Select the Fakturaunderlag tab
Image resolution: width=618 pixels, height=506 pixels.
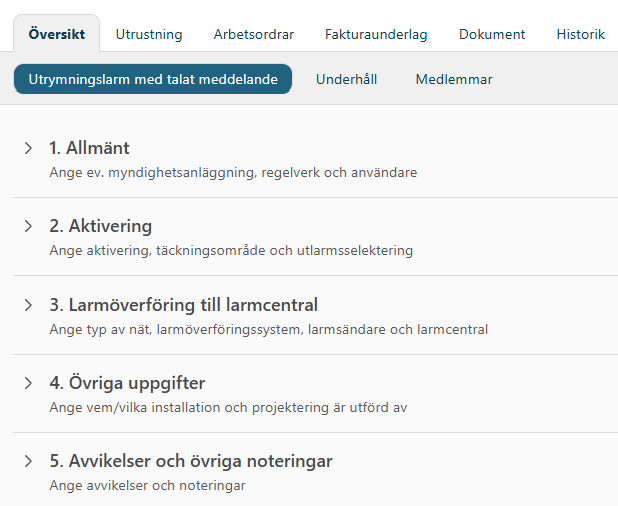376,34
